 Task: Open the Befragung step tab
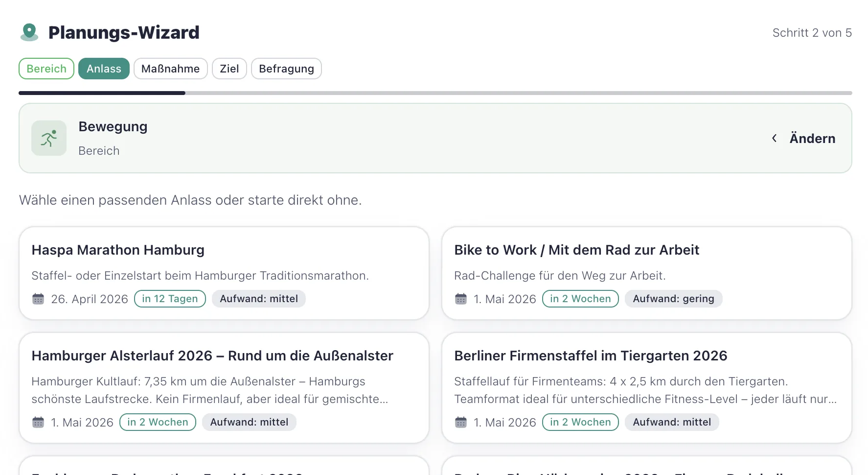pyautogui.click(x=286, y=69)
